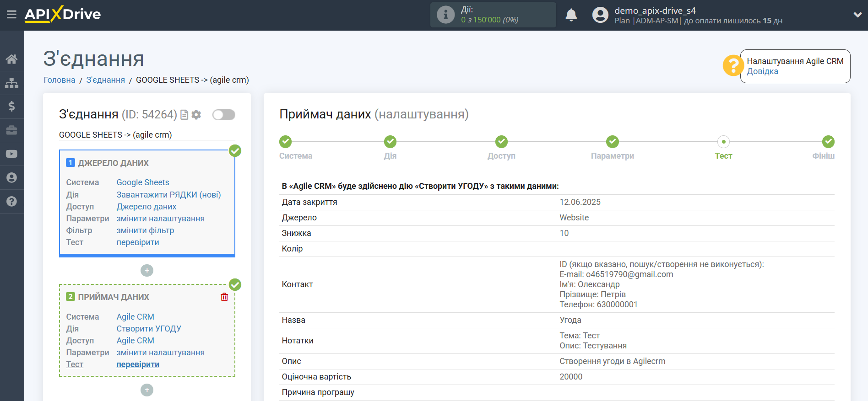Click the Причина програшу row label
Screen dimensions: 868x401
(318, 392)
